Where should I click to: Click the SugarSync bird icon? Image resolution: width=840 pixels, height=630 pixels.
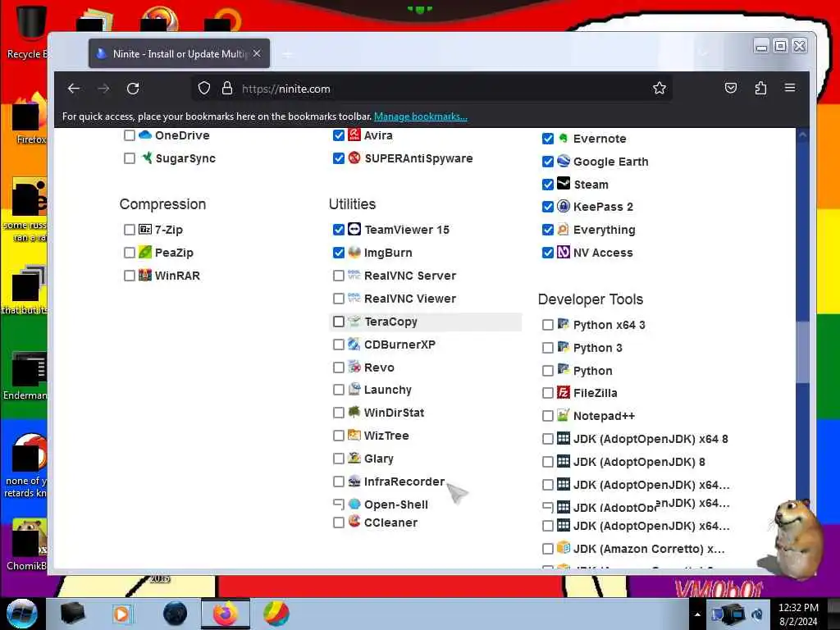(x=146, y=158)
